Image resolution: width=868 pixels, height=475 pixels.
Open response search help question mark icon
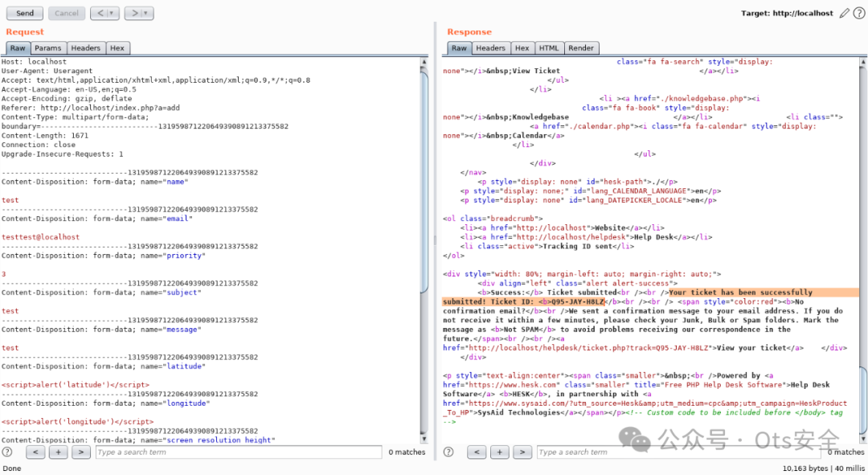449,452
